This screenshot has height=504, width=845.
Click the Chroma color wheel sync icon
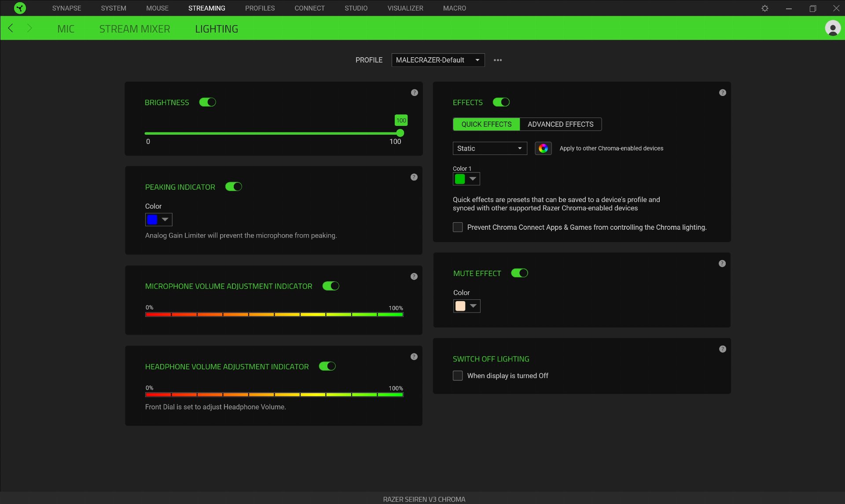point(543,148)
